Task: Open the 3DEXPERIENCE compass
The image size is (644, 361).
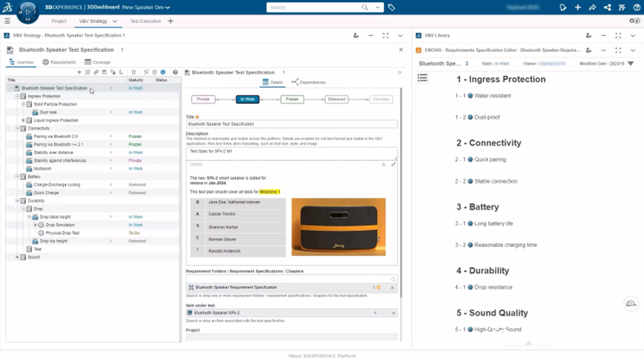Action: click(28, 12)
